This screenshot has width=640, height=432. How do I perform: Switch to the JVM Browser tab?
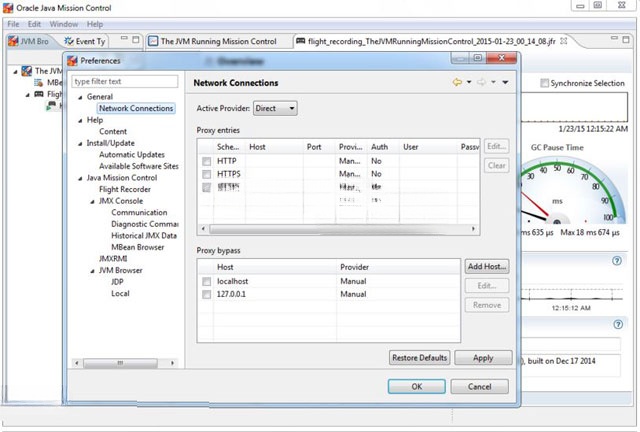coord(29,41)
